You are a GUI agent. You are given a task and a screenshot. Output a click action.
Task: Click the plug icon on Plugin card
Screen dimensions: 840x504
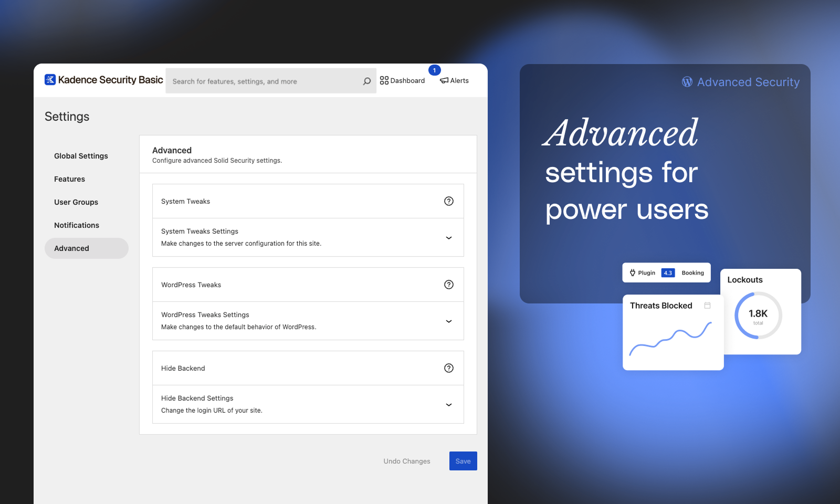tap(633, 273)
